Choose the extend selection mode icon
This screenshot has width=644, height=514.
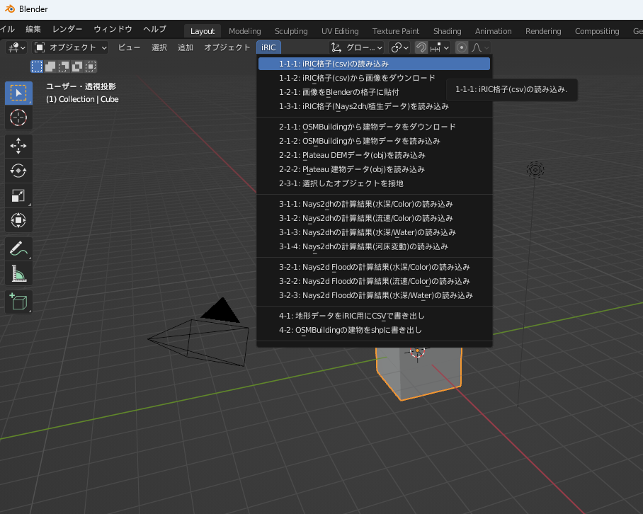[50, 66]
